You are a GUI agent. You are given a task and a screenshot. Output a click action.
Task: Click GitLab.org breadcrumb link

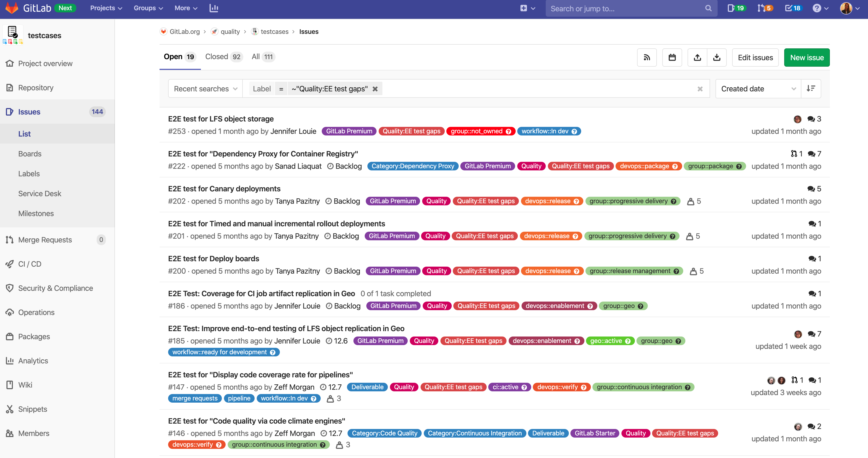[x=185, y=32]
